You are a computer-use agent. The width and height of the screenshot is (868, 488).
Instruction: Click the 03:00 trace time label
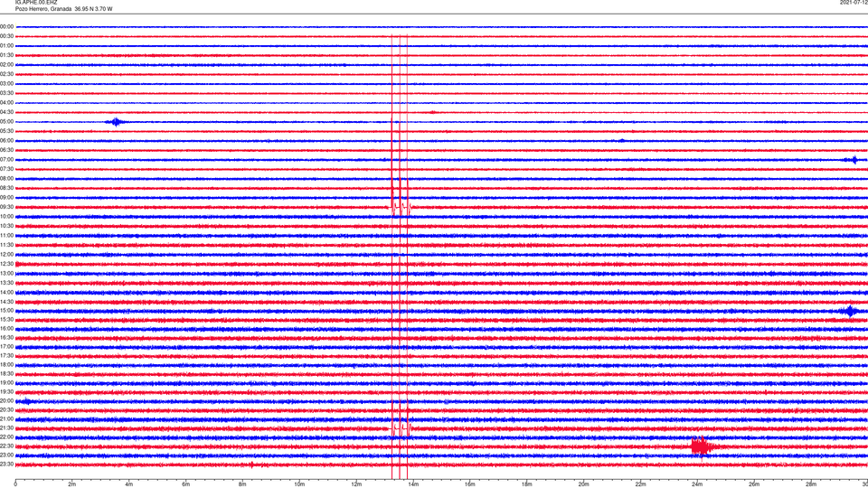pos(6,83)
